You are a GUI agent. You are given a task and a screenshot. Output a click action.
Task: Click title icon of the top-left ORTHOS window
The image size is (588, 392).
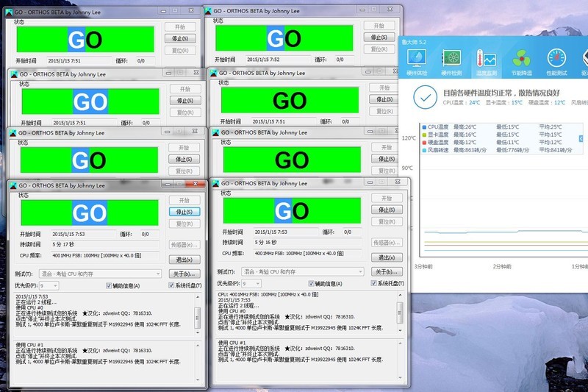pyautogui.click(x=9, y=12)
